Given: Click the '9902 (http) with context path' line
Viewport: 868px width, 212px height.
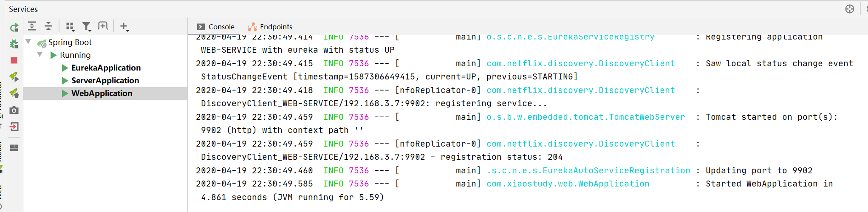Looking at the screenshot, I should point(282,130).
